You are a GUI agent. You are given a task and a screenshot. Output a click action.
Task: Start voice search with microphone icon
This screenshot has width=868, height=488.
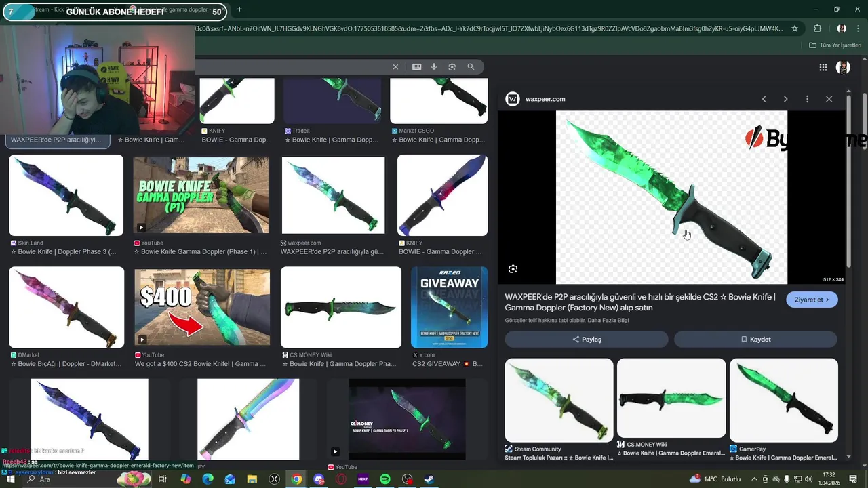[434, 67]
